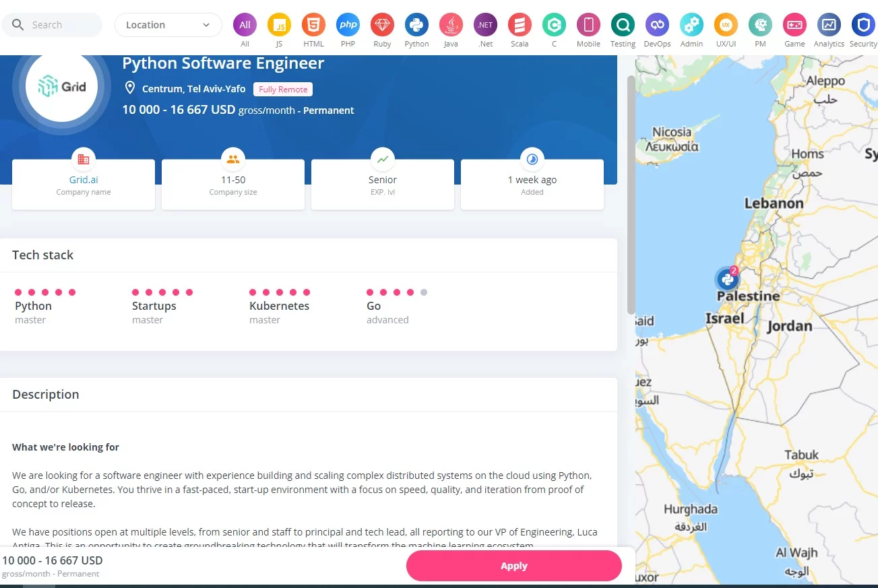Click Al Wajh on the map
The height and width of the screenshot is (588, 878).
pos(796,553)
